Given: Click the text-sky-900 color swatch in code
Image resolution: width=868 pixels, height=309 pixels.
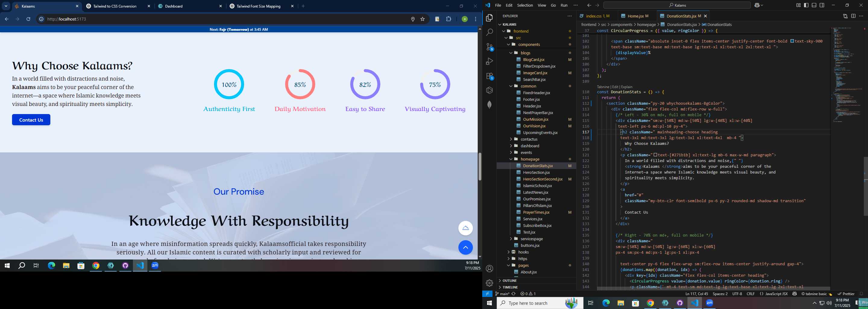Looking at the screenshot, I should tap(792, 41).
